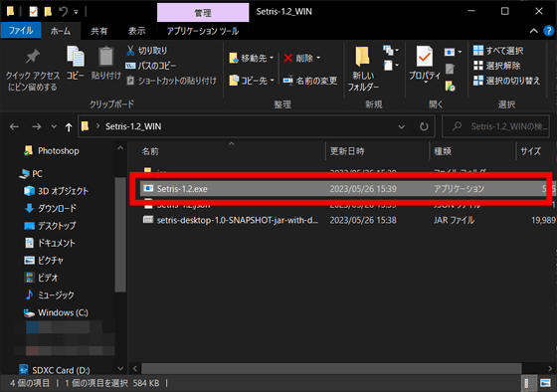Choose Paste shortcut (ショートカットの貼り付け)
This screenshot has width=557, height=392.
point(171,81)
